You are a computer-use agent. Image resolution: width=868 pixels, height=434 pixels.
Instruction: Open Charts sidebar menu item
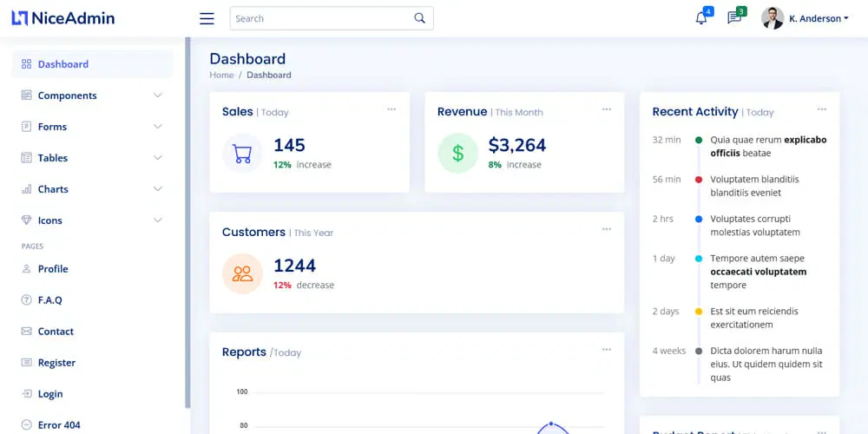(x=92, y=189)
